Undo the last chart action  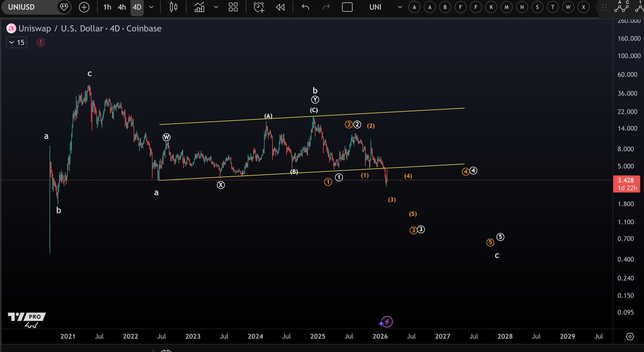click(305, 7)
